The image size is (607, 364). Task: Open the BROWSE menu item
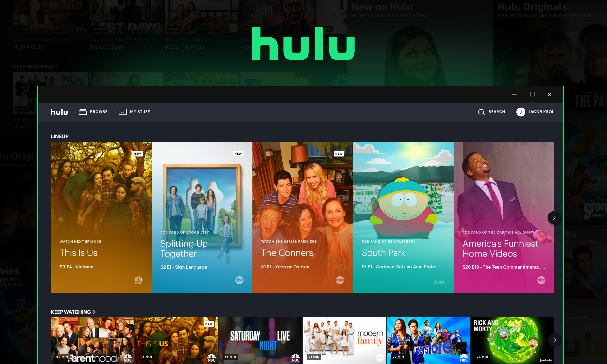pyautogui.click(x=93, y=112)
